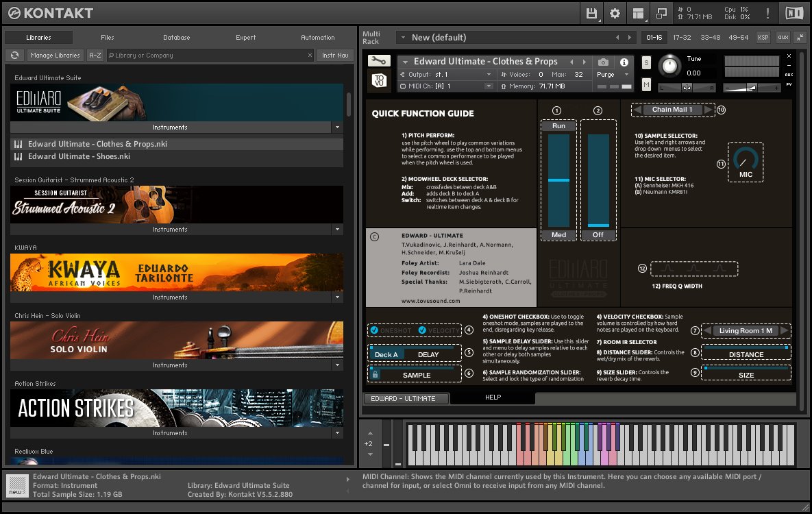812x514 pixels.
Task: Click the exclamation warning icon
Action: click(x=767, y=13)
